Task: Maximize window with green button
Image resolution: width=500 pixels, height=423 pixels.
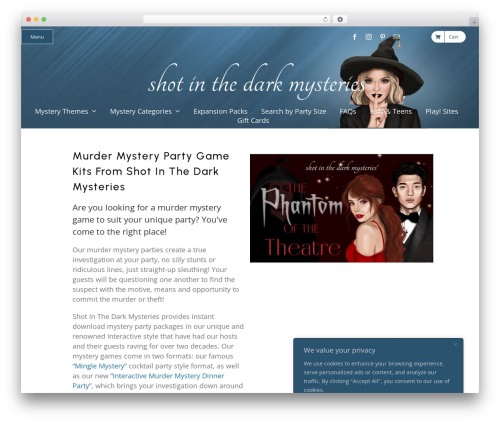Action: click(44, 19)
